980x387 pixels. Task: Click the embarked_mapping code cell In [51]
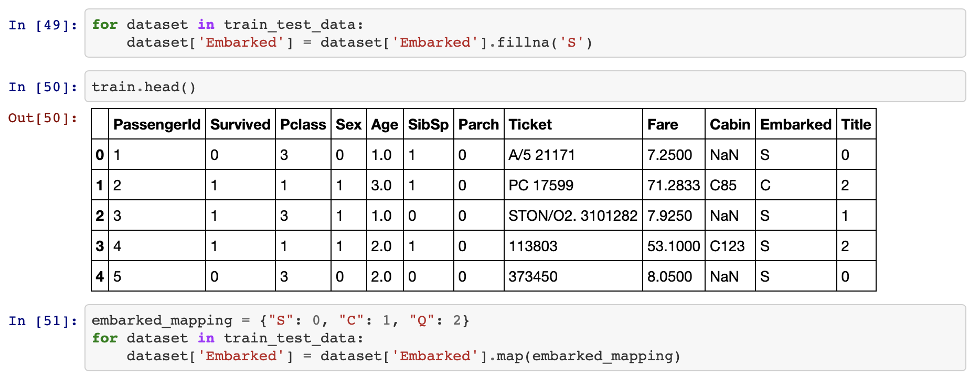pos(525,338)
